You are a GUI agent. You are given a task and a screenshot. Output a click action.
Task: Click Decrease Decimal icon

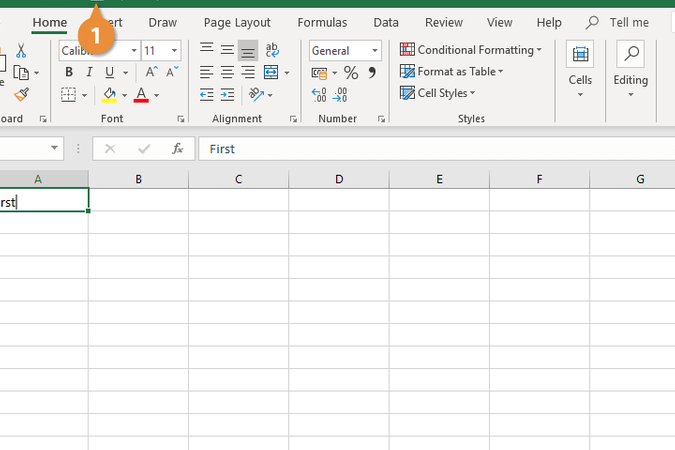click(x=340, y=95)
